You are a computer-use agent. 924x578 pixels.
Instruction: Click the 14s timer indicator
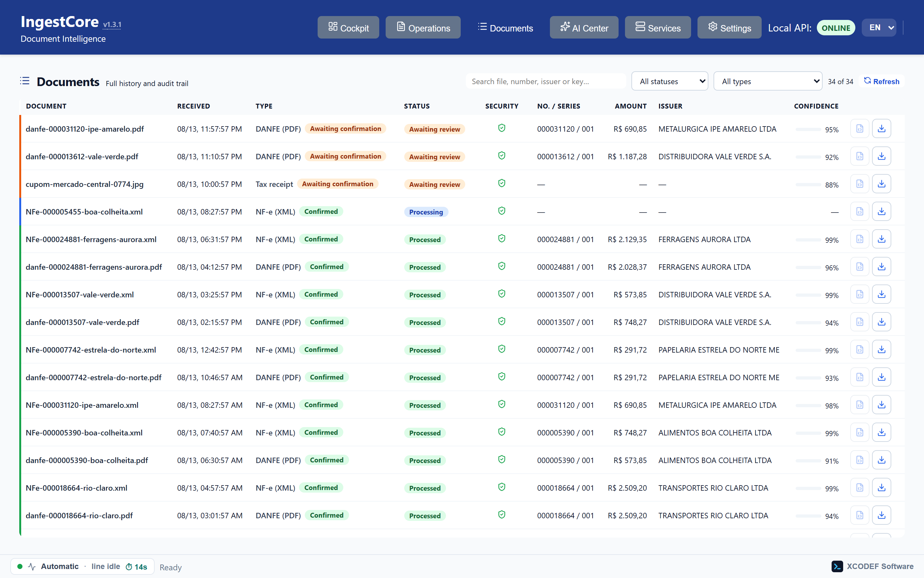pos(136,566)
